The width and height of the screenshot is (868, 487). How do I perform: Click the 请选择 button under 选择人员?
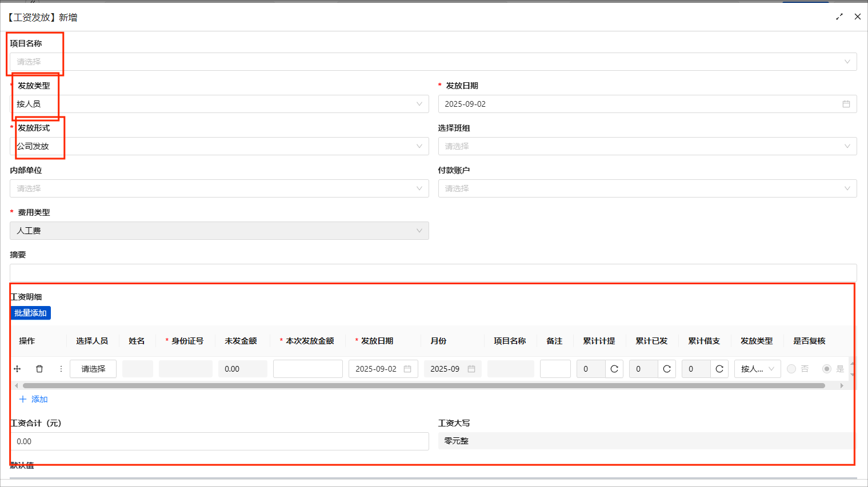[93, 369]
